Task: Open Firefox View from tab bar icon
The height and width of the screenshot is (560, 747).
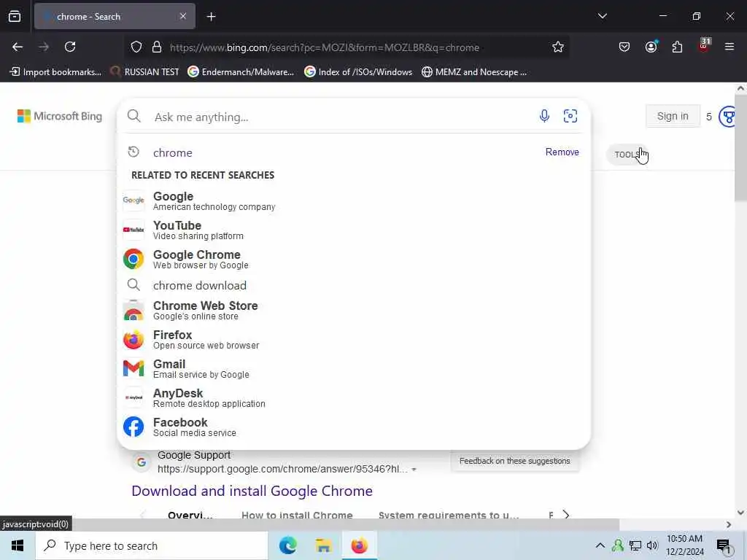Action: tap(15, 17)
